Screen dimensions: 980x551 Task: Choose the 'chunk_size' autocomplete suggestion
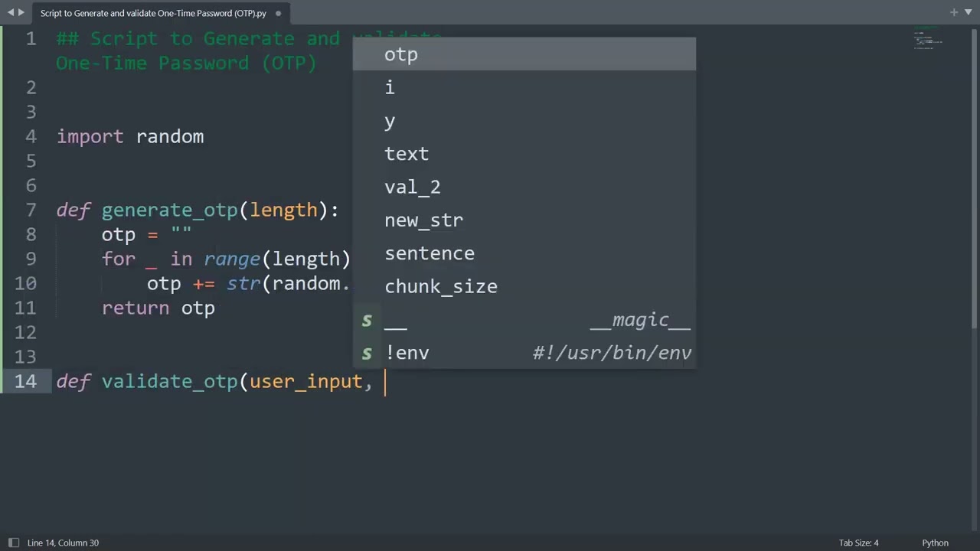(524, 286)
